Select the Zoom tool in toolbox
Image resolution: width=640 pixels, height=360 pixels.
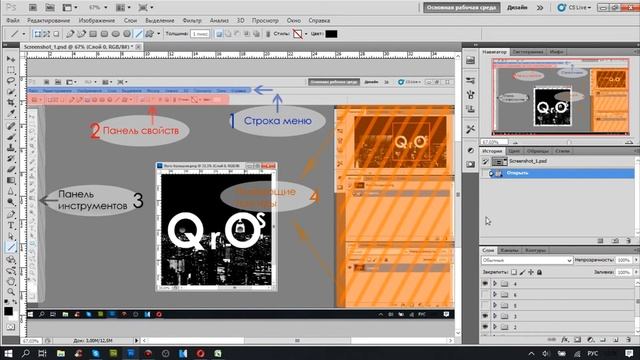click(x=11, y=292)
